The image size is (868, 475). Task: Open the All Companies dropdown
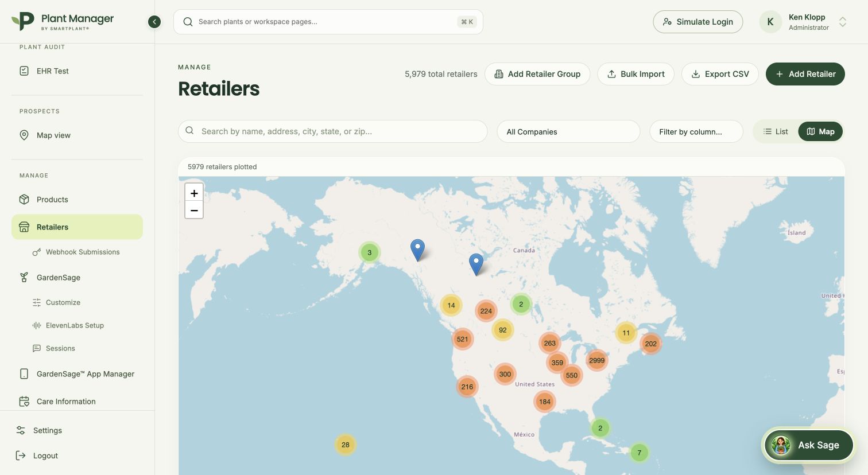coord(568,131)
